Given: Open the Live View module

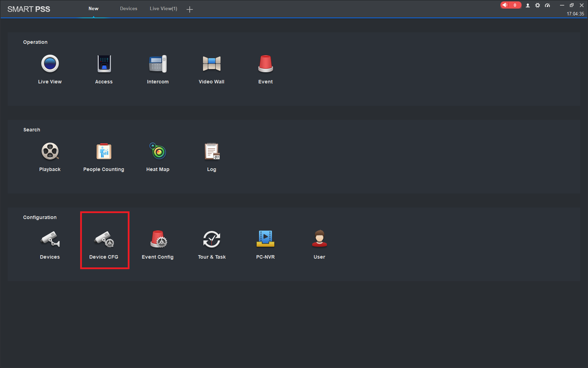Looking at the screenshot, I should pyautogui.click(x=50, y=64).
